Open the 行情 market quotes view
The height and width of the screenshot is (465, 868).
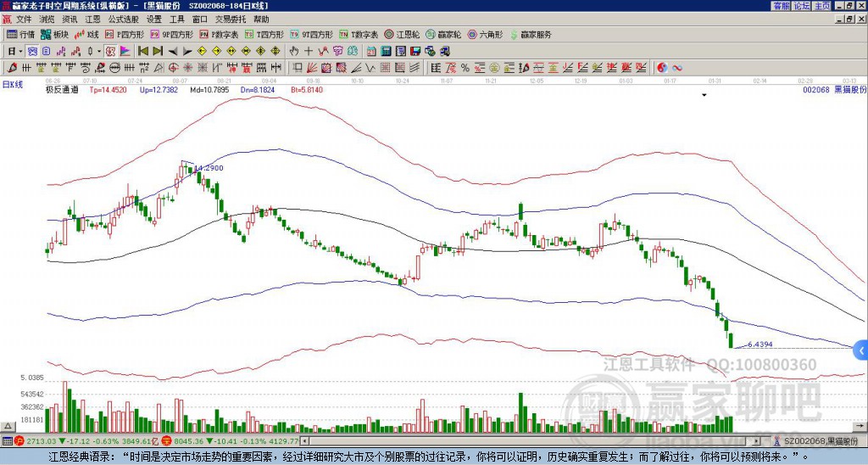tap(21, 35)
